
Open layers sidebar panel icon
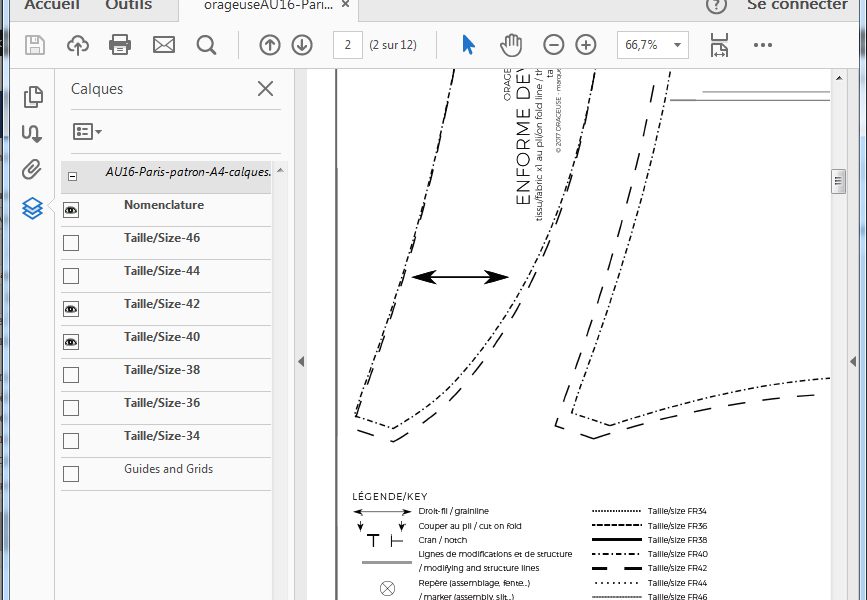coord(32,208)
